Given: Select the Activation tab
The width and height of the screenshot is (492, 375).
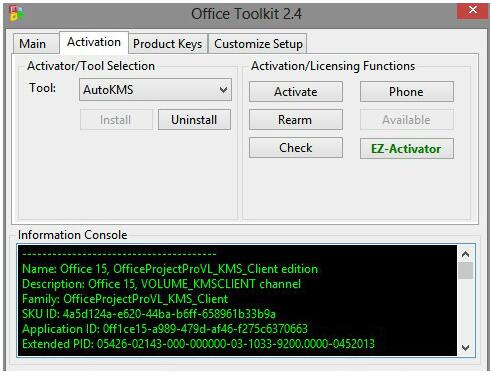Looking at the screenshot, I should [94, 42].
